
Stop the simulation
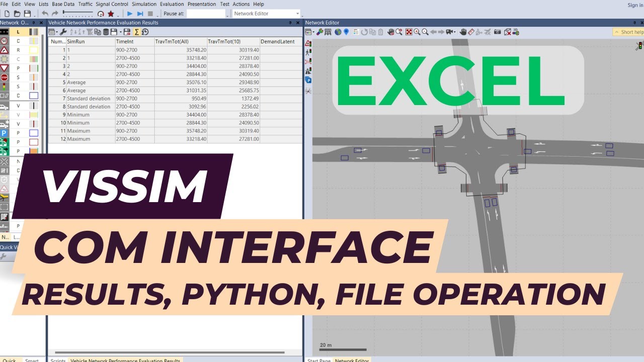[150, 14]
